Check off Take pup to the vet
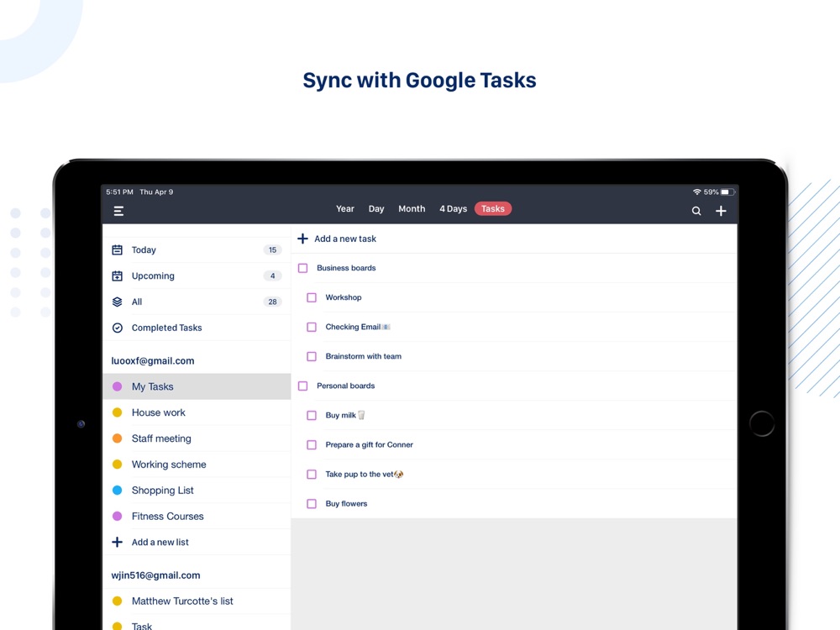The width and height of the screenshot is (840, 630). pos(312,475)
